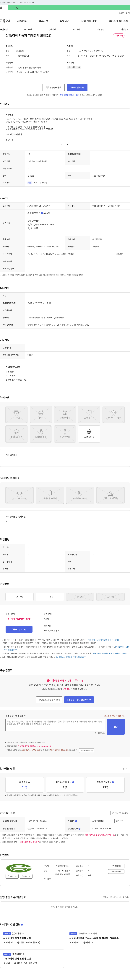Toggle 관심기업 star for the company
This screenshot has width=130, height=980.
click(12, 877)
